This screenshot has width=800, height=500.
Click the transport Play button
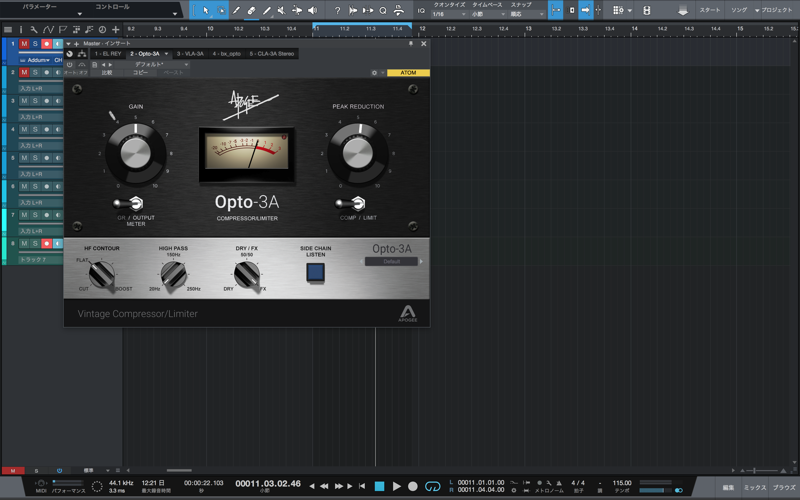(396, 486)
